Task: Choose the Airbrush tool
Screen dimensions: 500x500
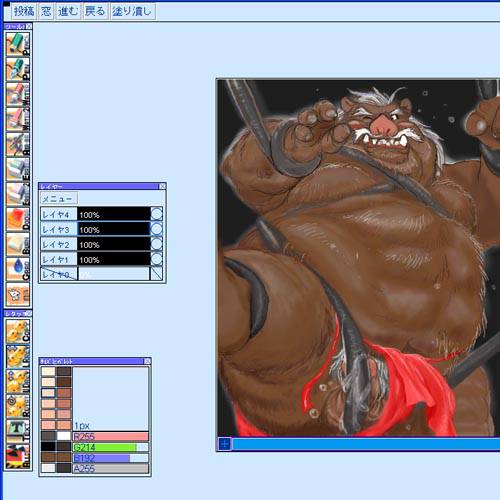Action: 18,144
